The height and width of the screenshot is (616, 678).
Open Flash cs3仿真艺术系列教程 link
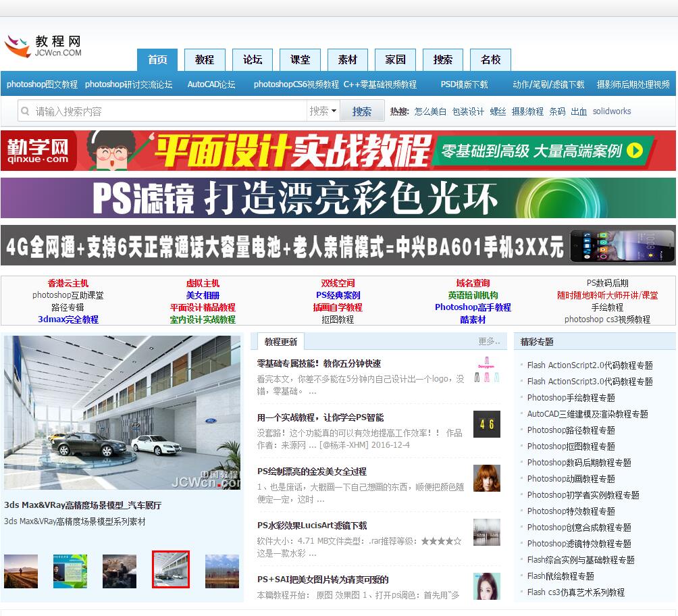tap(575, 592)
